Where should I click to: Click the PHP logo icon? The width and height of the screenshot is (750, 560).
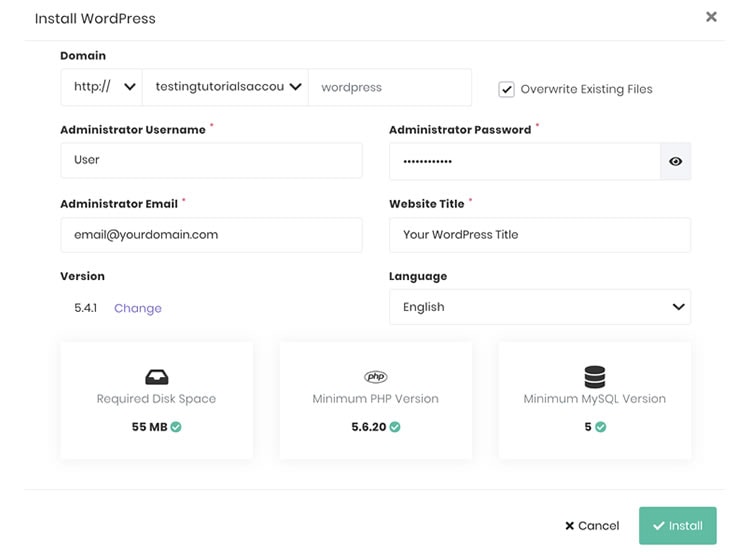pyautogui.click(x=375, y=376)
